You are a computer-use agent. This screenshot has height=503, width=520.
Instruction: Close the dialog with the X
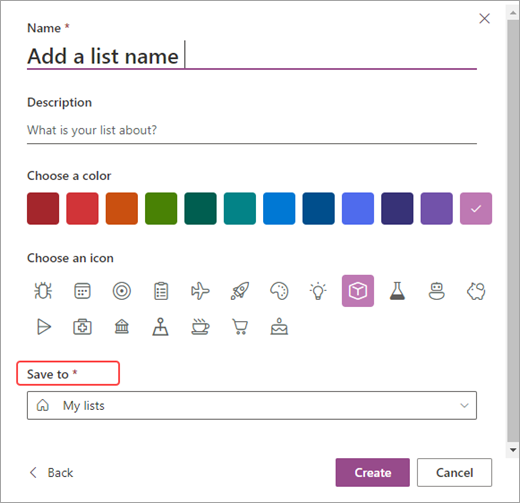click(x=484, y=18)
